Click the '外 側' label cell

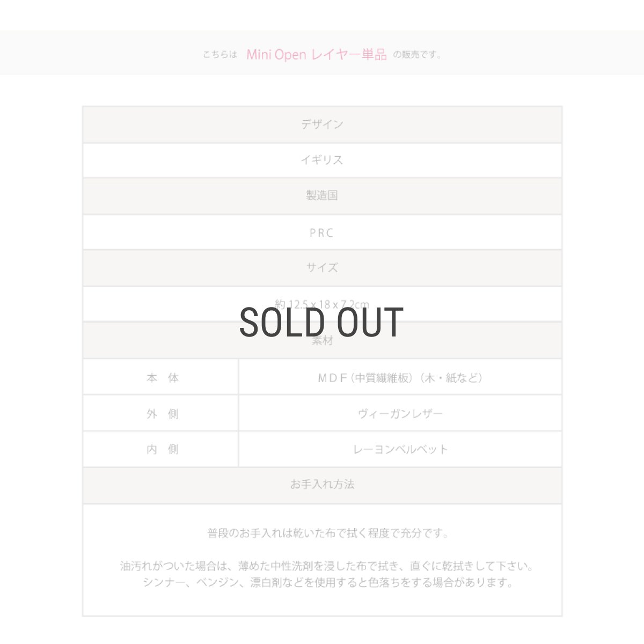[x=162, y=414]
